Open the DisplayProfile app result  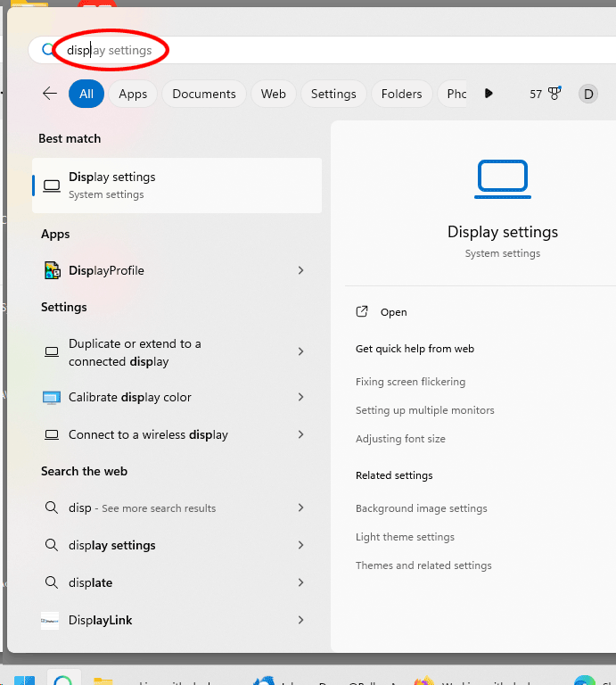point(177,270)
